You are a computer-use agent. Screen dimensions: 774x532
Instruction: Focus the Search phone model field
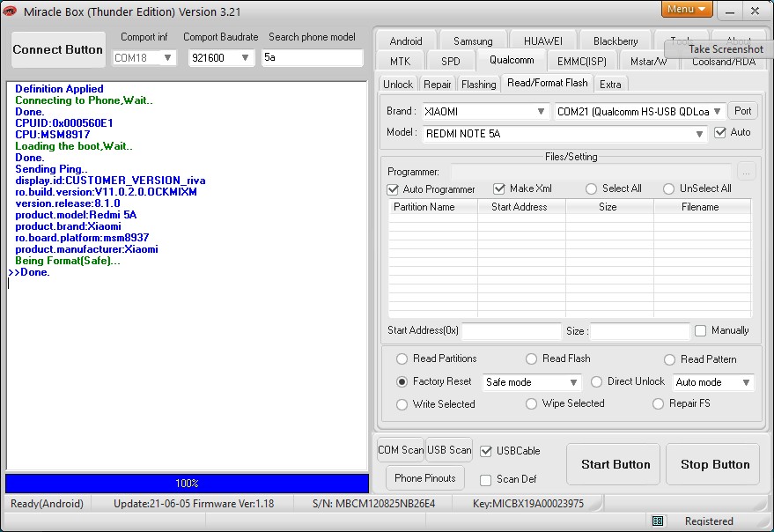pos(313,58)
